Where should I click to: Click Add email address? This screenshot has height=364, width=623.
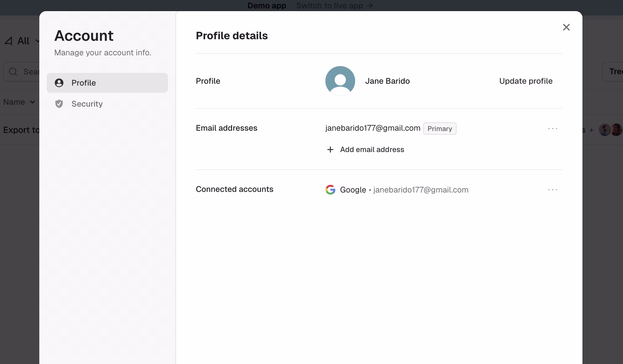click(372, 150)
